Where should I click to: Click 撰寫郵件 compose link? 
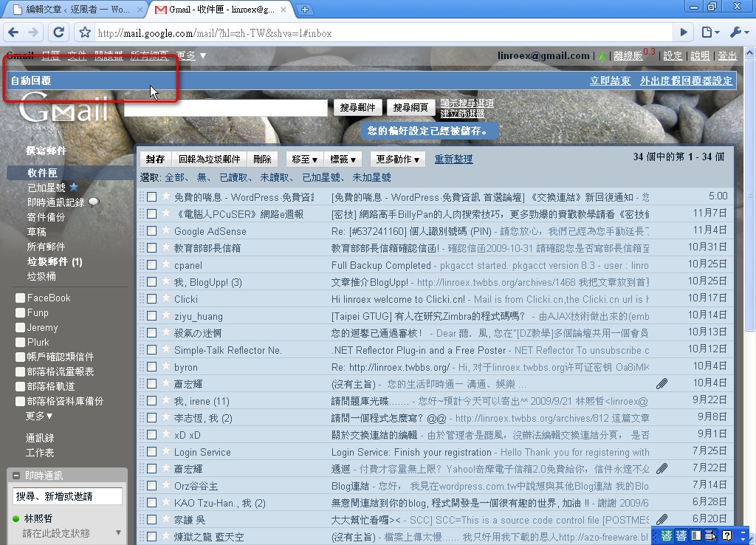coord(47,151)
